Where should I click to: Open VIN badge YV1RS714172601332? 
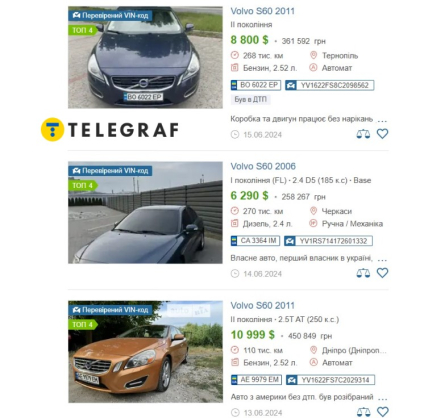[x=328, y=241]
